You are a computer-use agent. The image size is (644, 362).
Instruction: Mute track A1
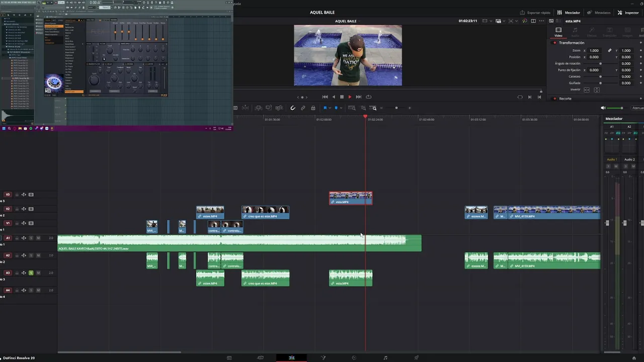38,238
